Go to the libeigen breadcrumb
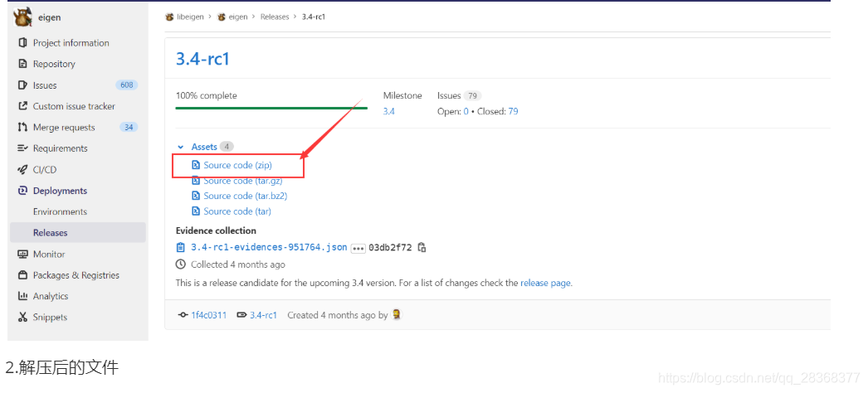The height and width of the screenshot is (393, 868). click(x=190, y=17)
